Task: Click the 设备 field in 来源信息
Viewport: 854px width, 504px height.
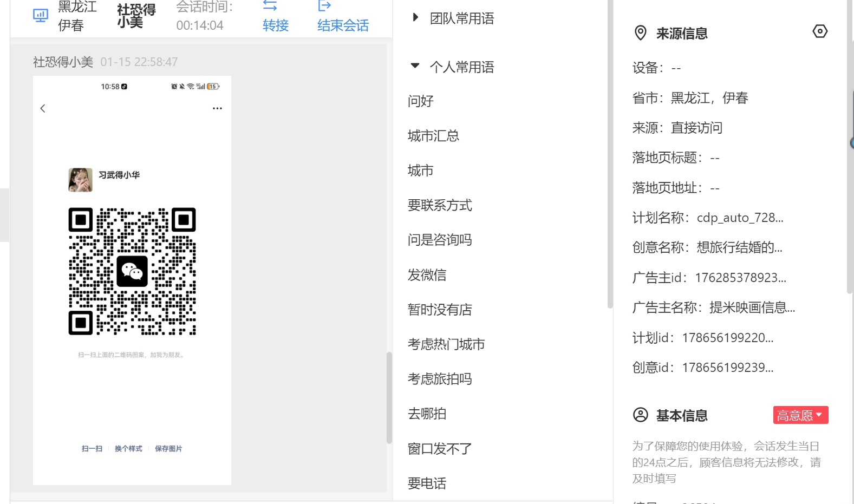Action: point(657,68)
